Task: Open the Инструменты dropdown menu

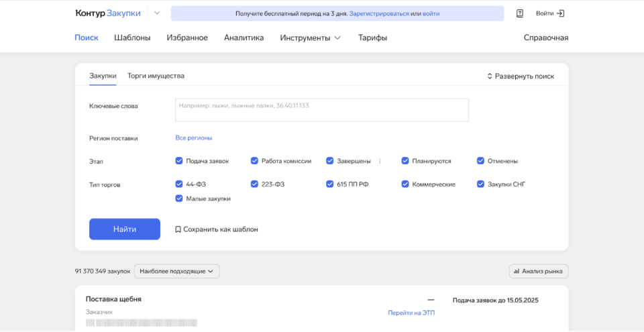Action: coord(310,38)
